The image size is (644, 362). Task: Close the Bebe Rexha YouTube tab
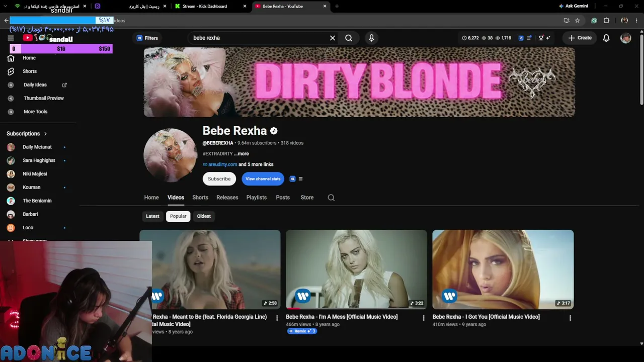coord(325,6)
